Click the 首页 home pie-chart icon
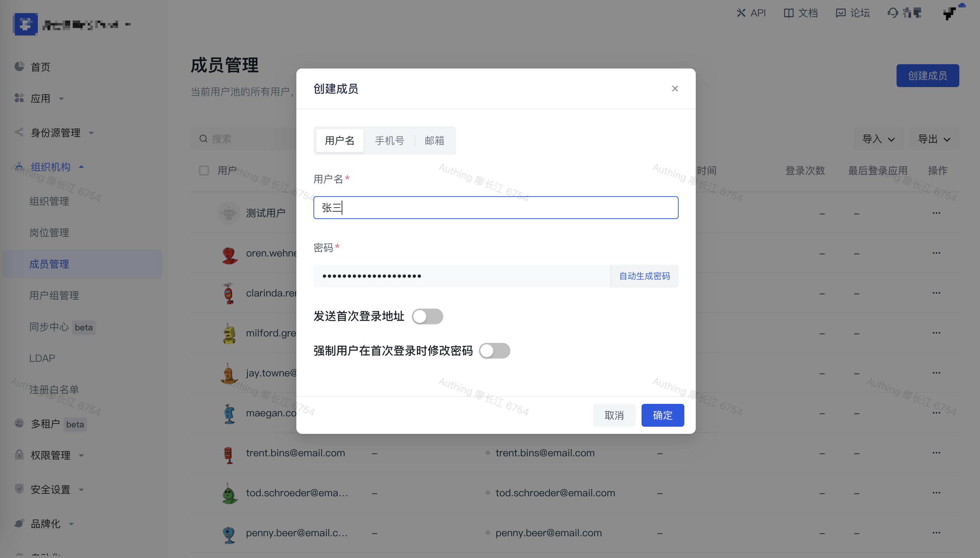980x558 pixels. pos(19,67)
